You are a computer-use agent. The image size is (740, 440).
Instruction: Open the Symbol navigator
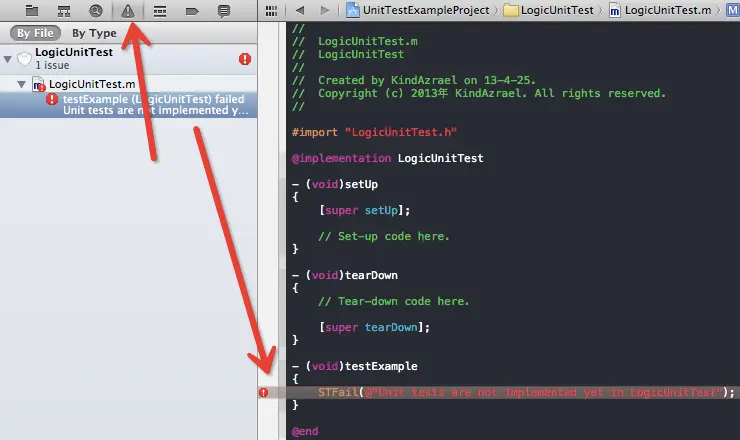tap(63, 10)
